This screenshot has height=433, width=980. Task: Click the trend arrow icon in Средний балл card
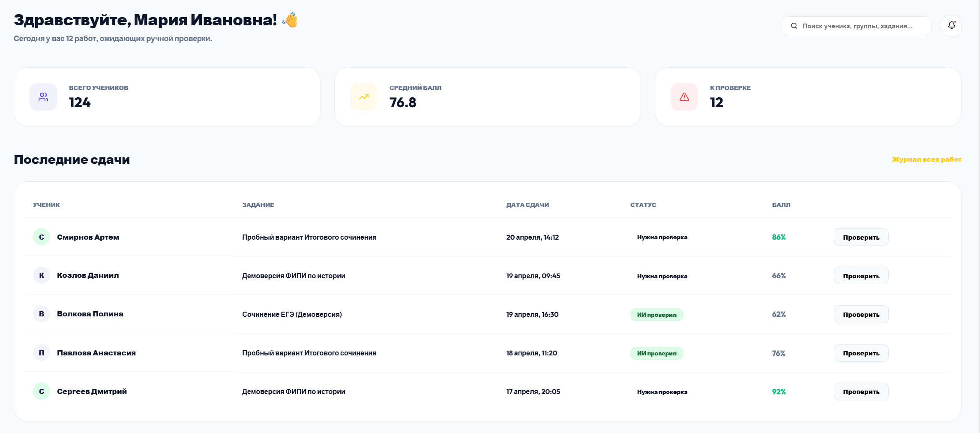coord(364,97)
